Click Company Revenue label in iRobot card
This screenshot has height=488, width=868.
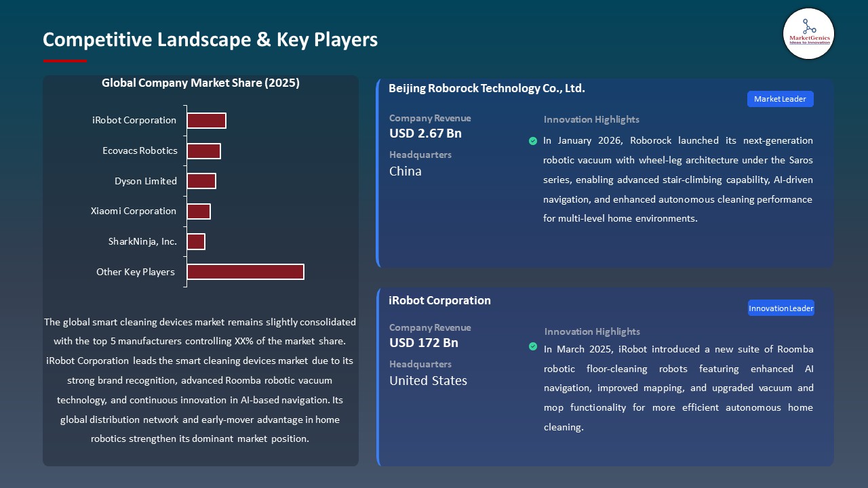(430, 327)
